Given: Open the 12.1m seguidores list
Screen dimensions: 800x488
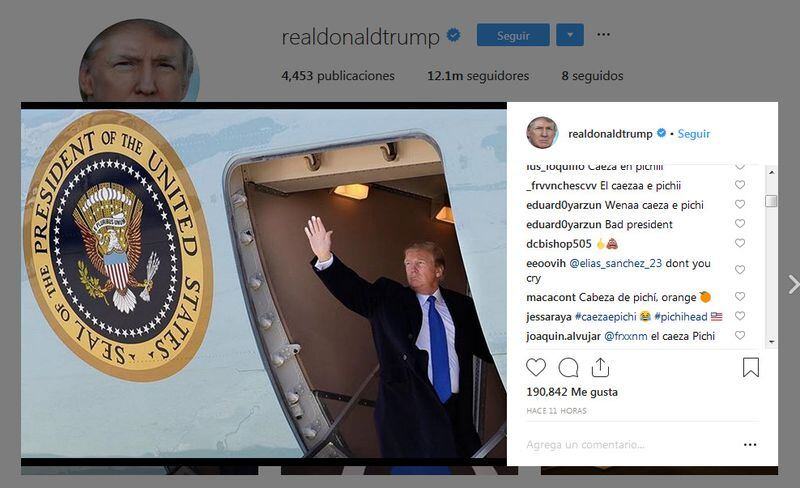Looking at the screenshot, I should (x=478, y=76).
